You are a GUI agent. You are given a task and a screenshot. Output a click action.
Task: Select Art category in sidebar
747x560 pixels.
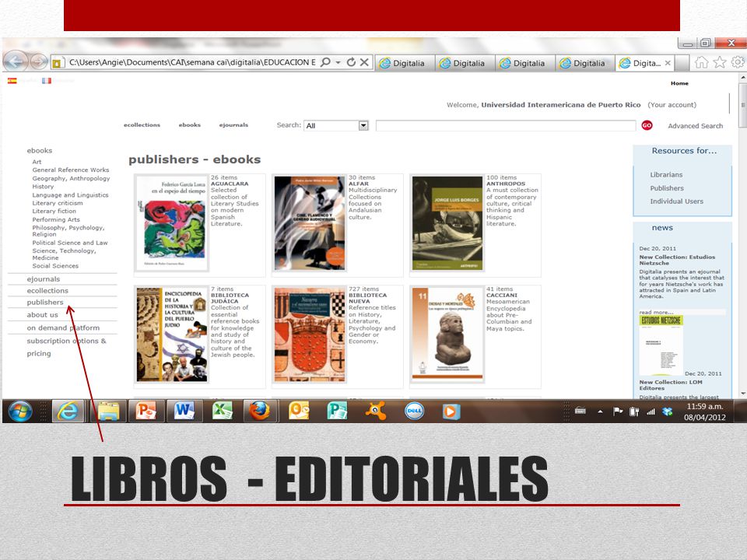point(37,162)
